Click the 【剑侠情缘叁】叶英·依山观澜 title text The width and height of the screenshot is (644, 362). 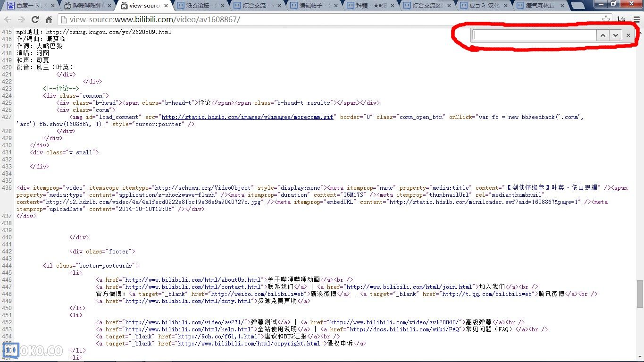[x=553, y=188]
